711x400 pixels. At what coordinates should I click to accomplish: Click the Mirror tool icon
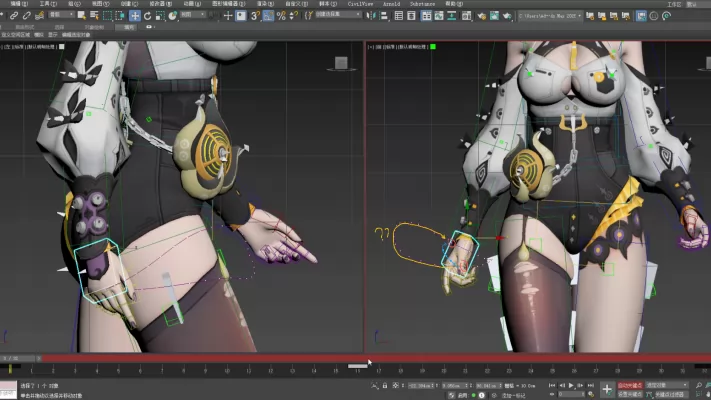coord(371,16)
